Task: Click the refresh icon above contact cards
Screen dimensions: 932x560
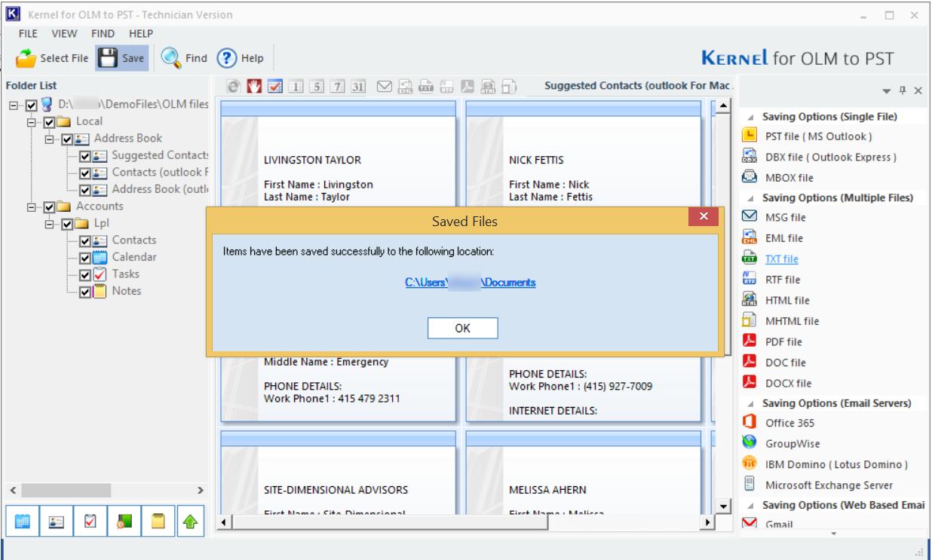Action: [x=234, y=87]
